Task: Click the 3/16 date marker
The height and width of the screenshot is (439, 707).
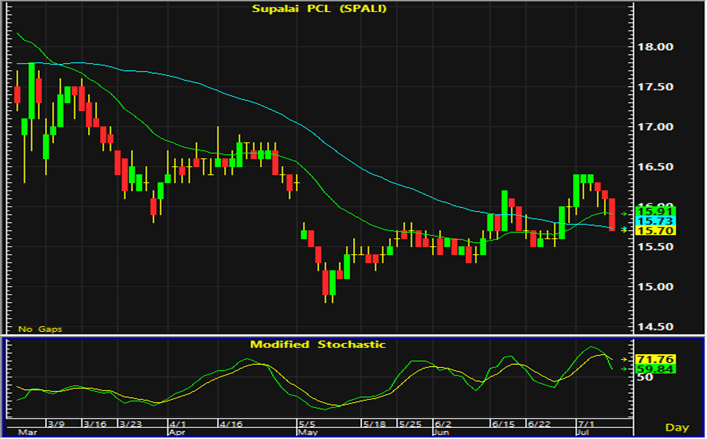Action: click(95, 424)
